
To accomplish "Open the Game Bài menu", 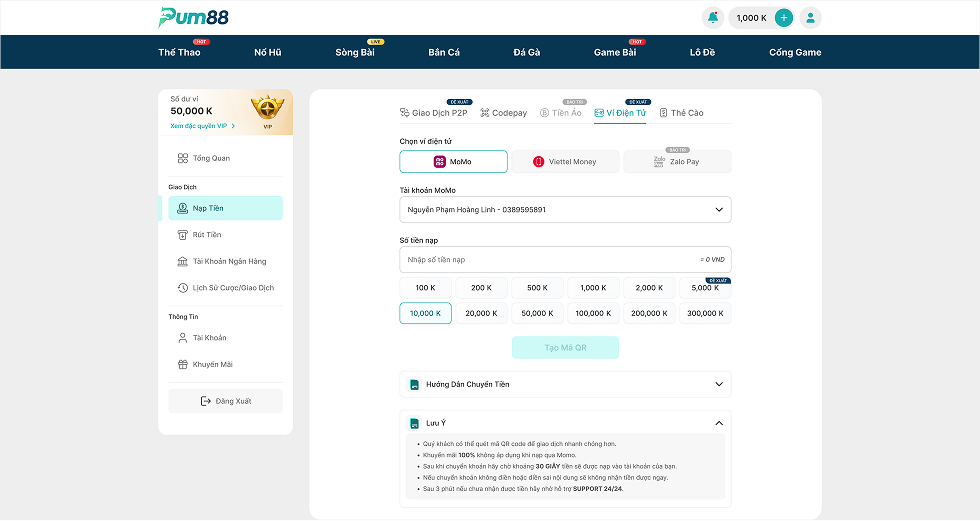I will (615, 52).
